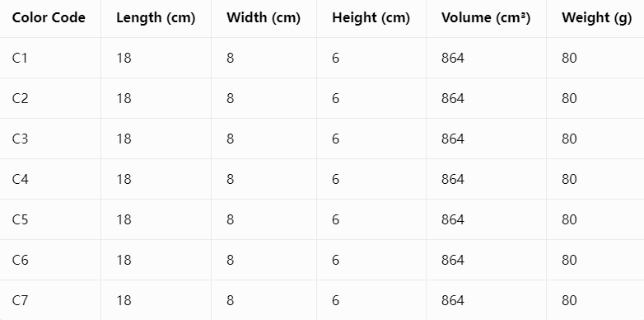Click the weight 80 in row C5
The image size is (644, 320).
tap(569, 219)
